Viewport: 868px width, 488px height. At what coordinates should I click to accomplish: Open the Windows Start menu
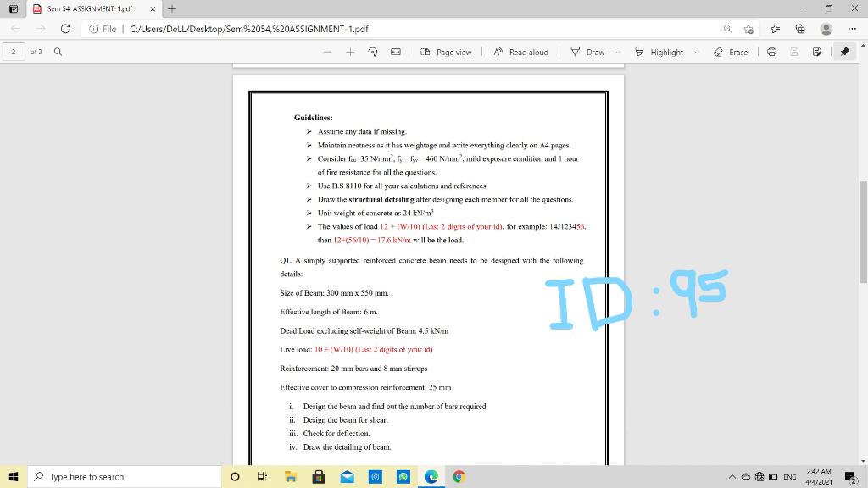coord(14,476)
